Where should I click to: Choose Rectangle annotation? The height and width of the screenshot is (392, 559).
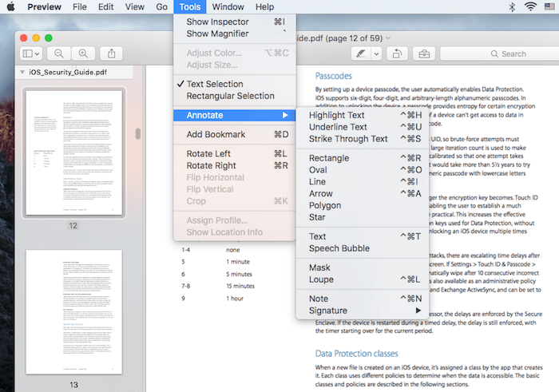point(363,158)
